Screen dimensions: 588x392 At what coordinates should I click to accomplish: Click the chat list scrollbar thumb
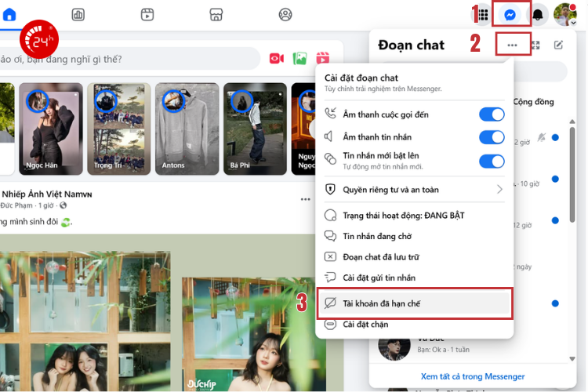[x=572, y=174]
